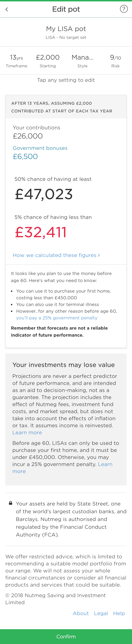This screenshot has height=644, width=132.
Task: Tap the back arrow icon
Action: (x=7, y=9)
